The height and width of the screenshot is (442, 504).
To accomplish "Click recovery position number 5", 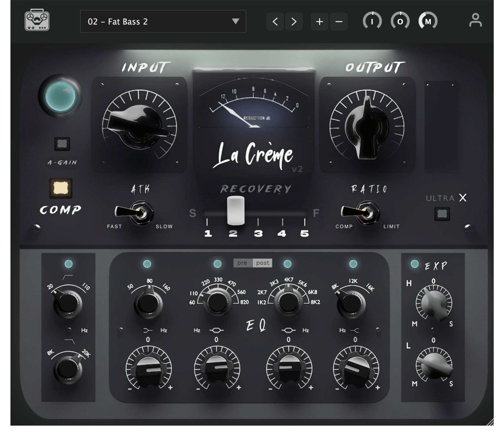I will tap(304, 233).
